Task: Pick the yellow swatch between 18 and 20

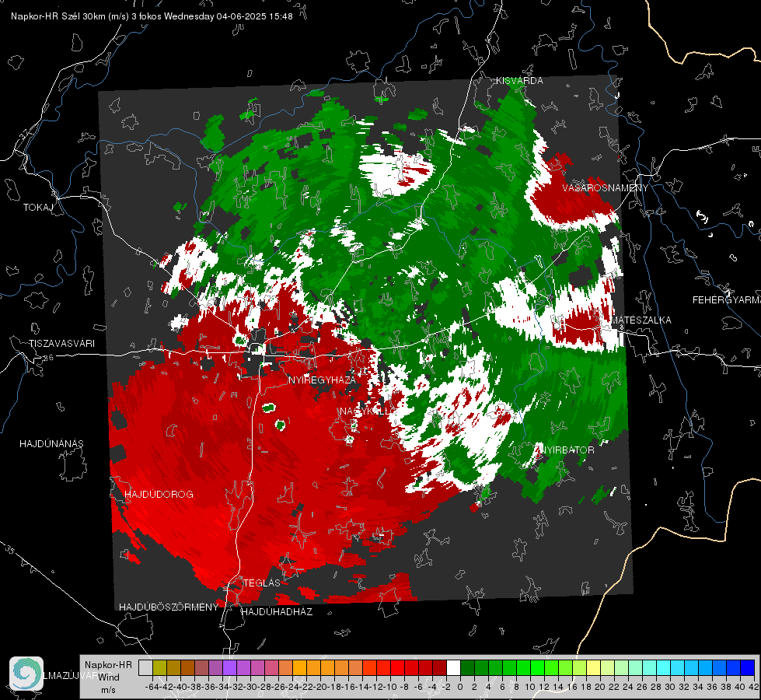Action: pos(593,667)
